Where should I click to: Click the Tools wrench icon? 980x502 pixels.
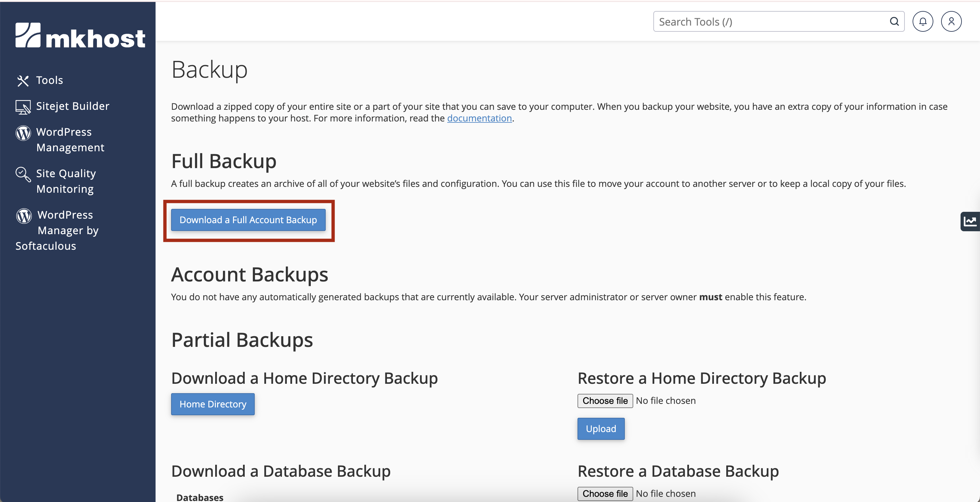23,81
